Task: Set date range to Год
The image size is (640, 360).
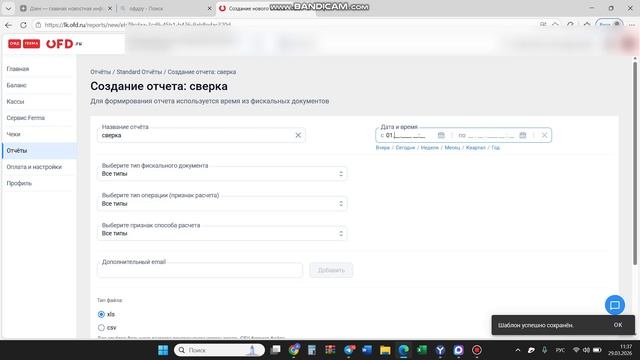Action: pos(495,148)
